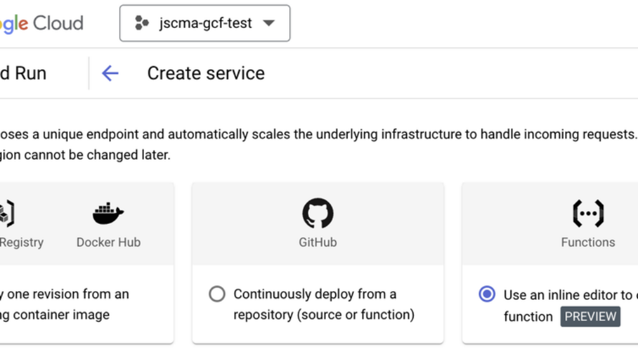The height and width of the screenshot is (364, 638).
Task: Click the existing container image option text
Action: (62, 304)
